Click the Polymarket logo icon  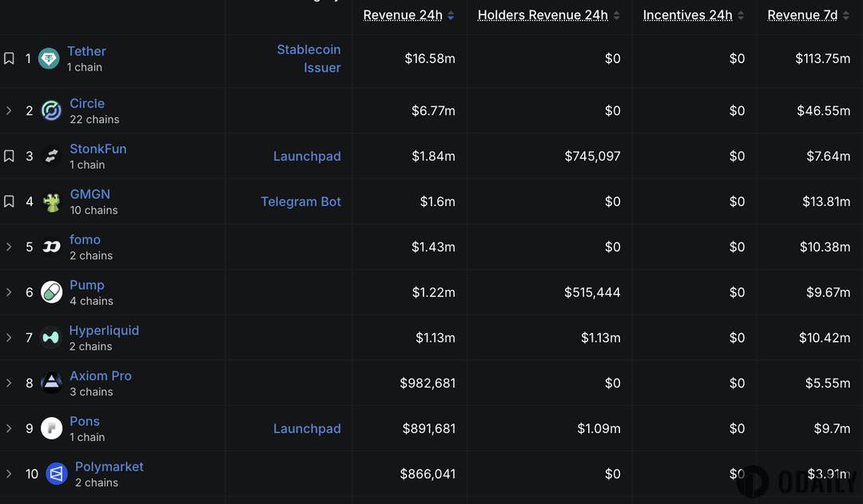(x=57, y=474)
